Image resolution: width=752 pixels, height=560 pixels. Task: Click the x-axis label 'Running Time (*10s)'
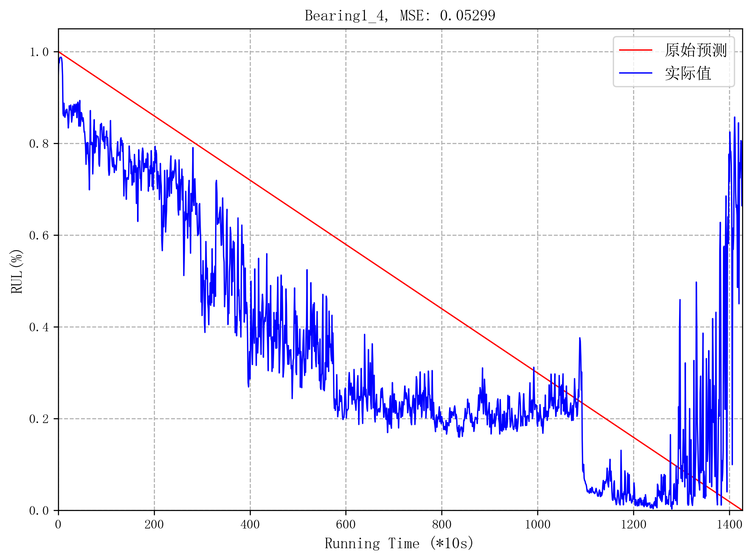399,543
